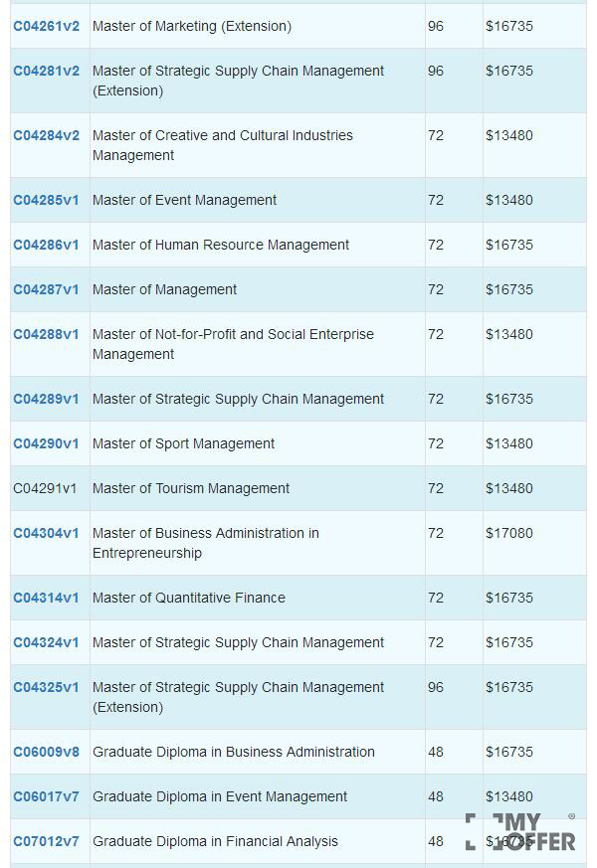Follow the C04286v1 course link
Screen dimensions: 597x868
point(46,245)
